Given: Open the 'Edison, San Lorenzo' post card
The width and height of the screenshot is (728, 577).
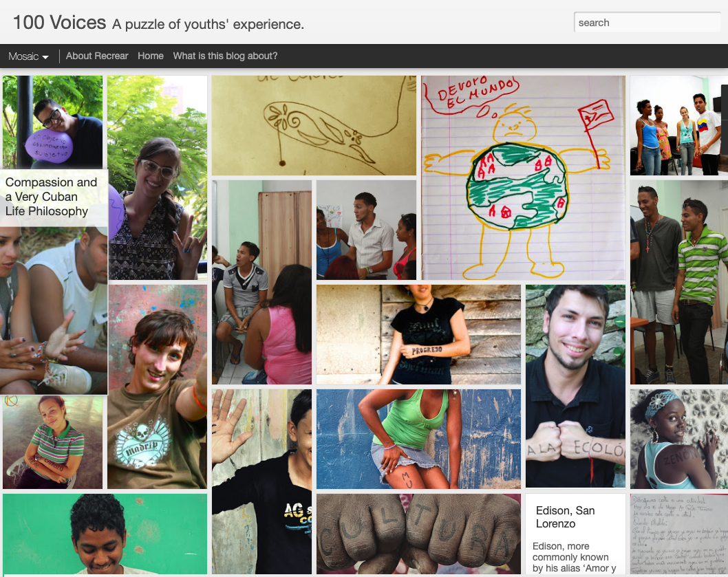Looking at the screenshot, I should (x=575, y=534).
